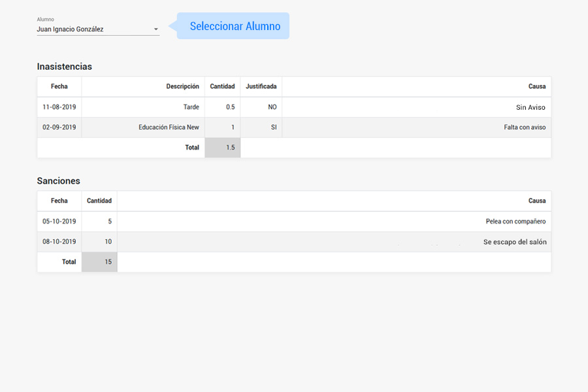
Task: Click the Se escapo del salón cause
Action: [514, 242]
